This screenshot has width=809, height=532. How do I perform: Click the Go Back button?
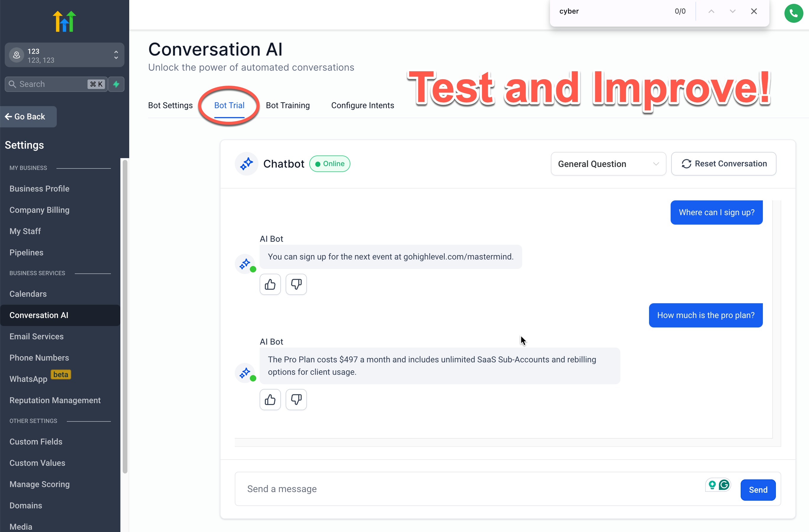point(28,116)
